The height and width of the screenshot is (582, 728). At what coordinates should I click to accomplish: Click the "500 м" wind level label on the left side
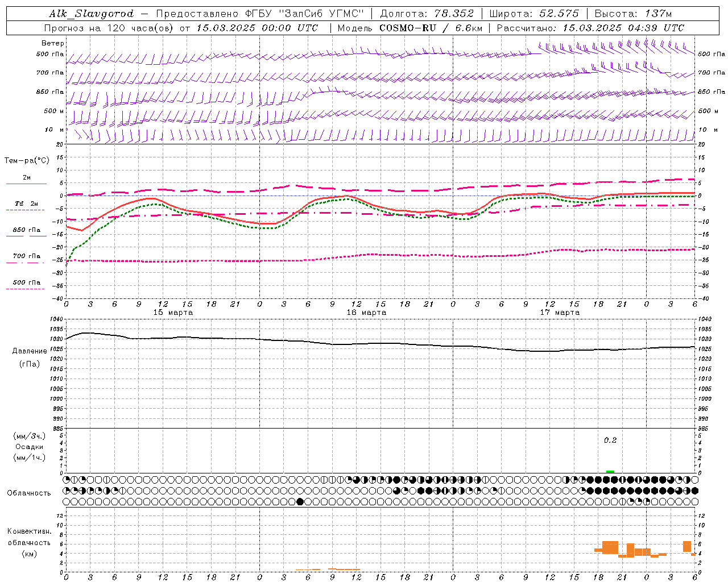tap(54, 111)
